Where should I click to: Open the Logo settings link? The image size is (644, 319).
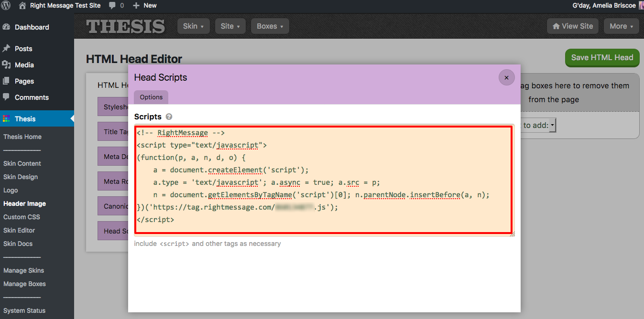pyautogui.click(x=11, y=190)
